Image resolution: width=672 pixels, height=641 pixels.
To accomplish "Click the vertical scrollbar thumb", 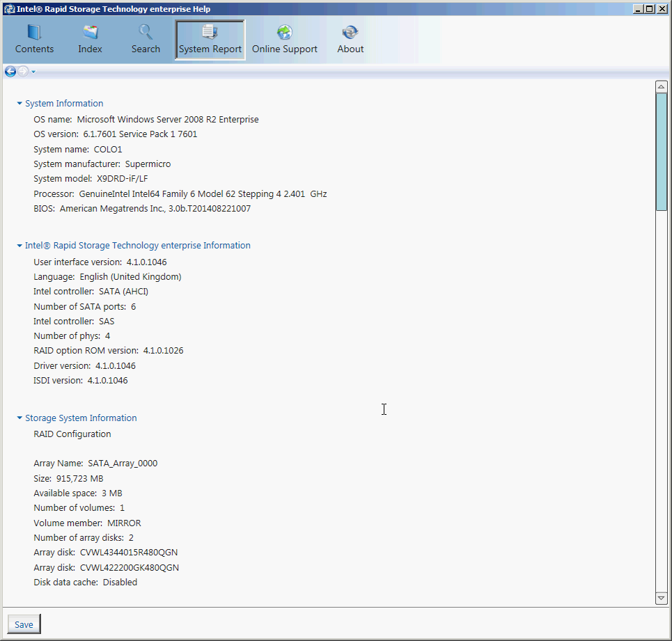I will pos(662,152).
